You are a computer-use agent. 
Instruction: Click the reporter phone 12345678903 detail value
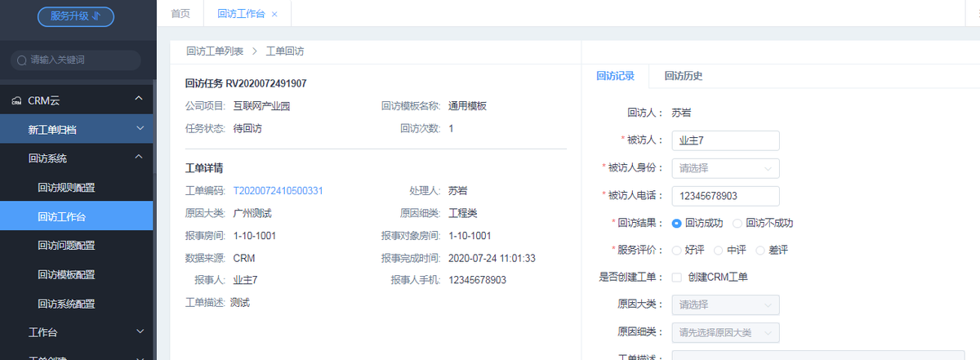(x=478, y=281)
